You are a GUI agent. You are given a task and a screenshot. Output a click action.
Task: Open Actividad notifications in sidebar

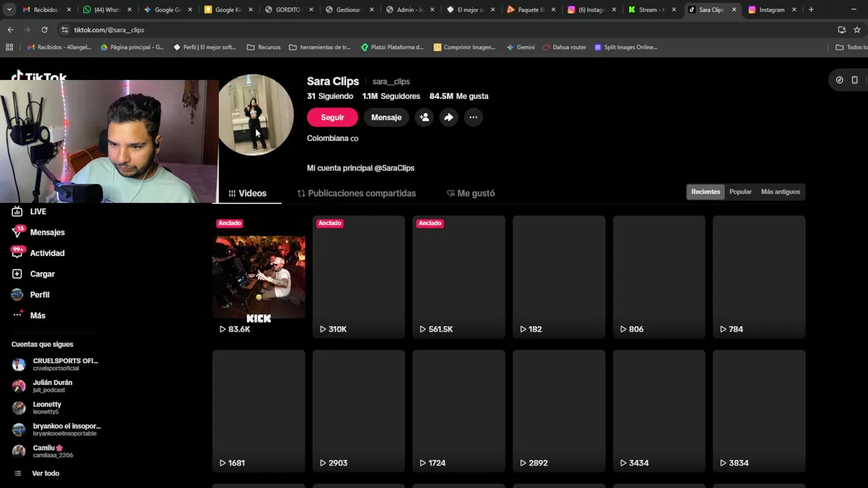tap(39, 253)
